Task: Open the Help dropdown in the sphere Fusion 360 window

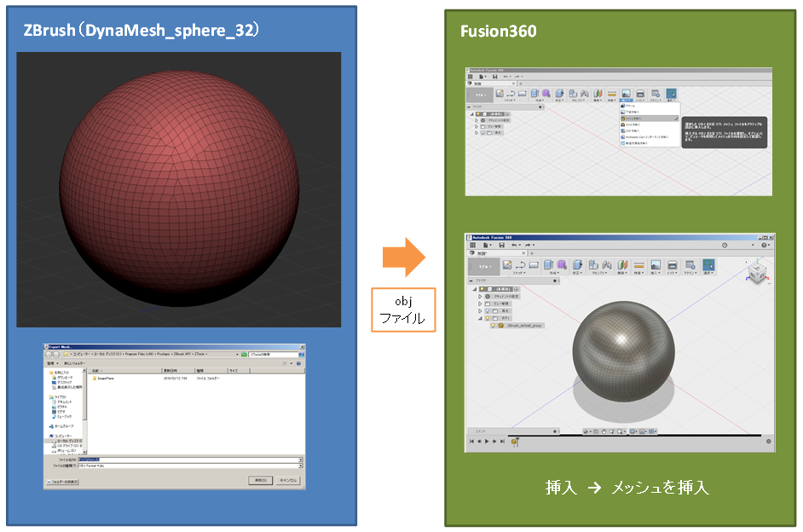Action: pos(764,246)
